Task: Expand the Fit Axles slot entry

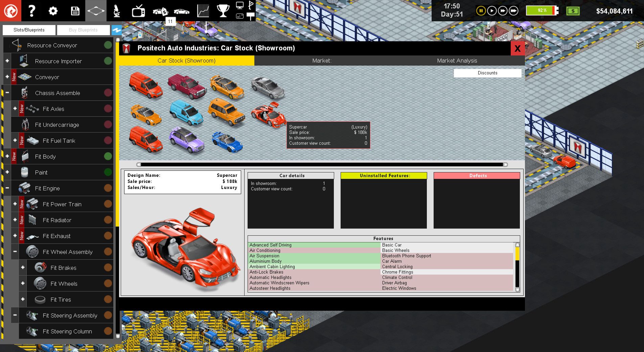Action: click(x=15, y=109)
